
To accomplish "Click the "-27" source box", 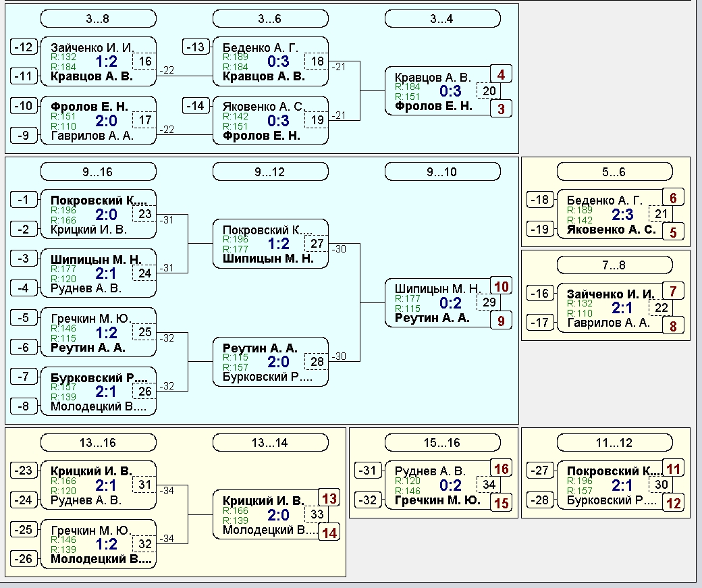I will [540, 471].
